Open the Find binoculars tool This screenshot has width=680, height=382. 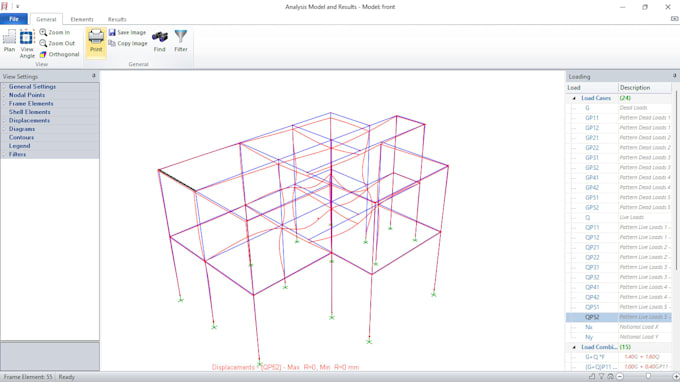[160, 41]
